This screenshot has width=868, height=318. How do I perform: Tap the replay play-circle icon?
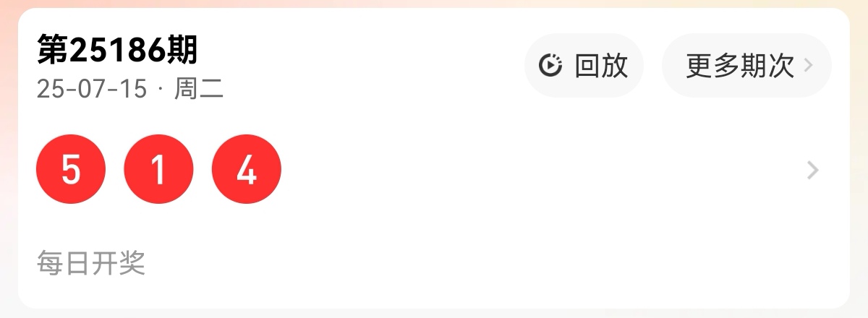[x=550, y=66]
